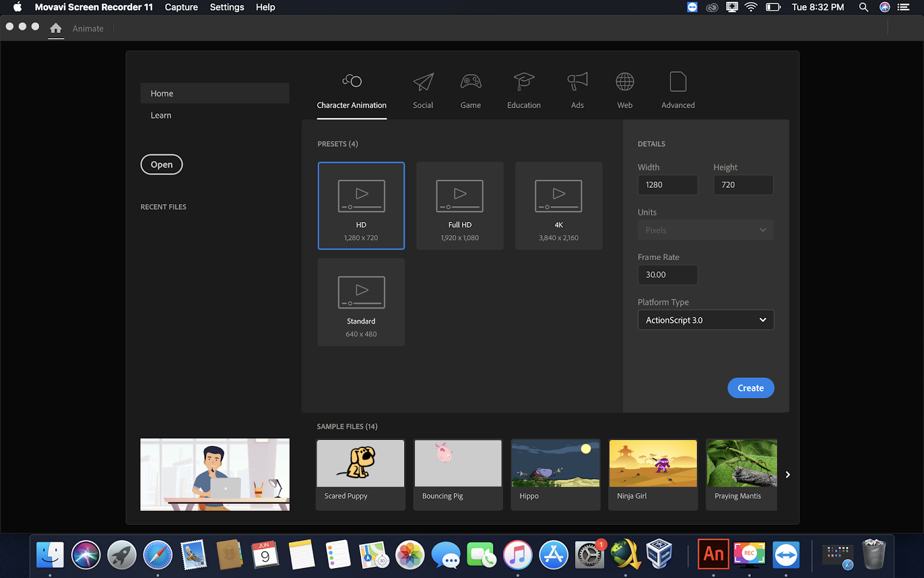Open Movavi Screen Recorder 11 menu
The width and height of the screenshot is (924, 578).
pos(94,7)
